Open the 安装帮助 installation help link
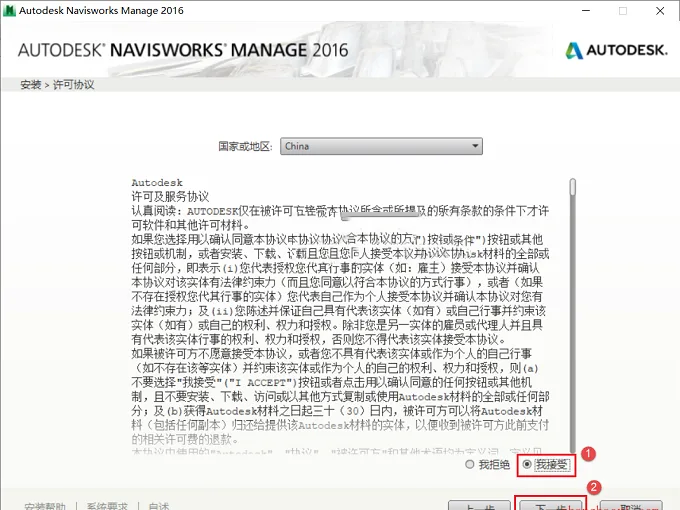Viewport: 680px width, 510px height. click(x=45, y=506)
